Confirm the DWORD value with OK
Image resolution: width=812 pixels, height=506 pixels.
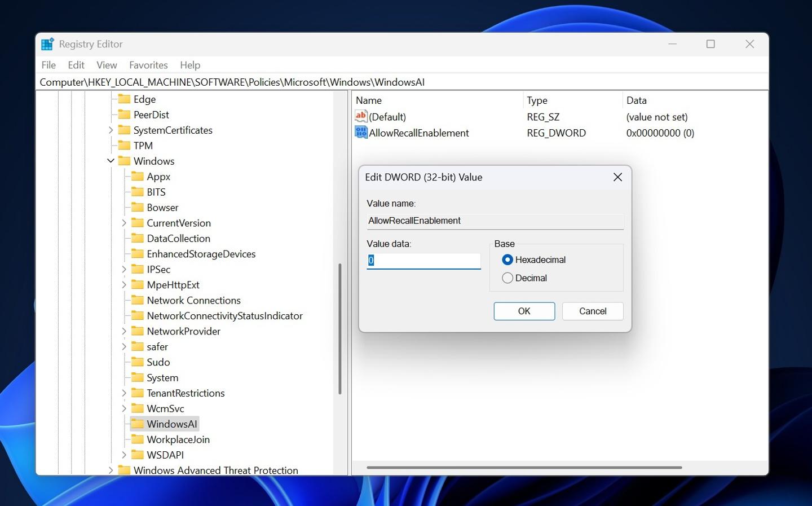[524, 311]
